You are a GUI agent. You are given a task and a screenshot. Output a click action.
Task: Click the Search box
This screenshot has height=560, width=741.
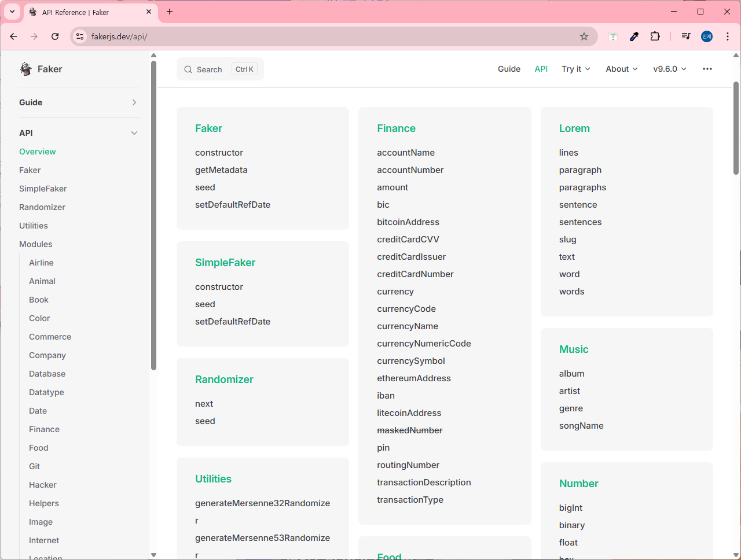click(x=220, y=69)
